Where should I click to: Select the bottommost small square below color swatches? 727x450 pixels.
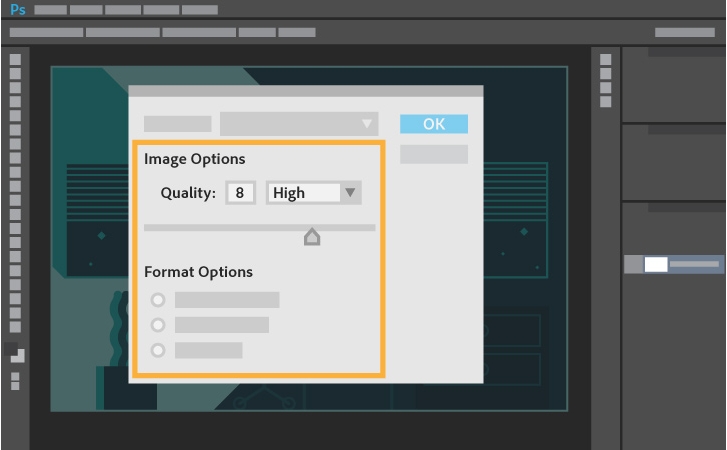click(15, 385)
